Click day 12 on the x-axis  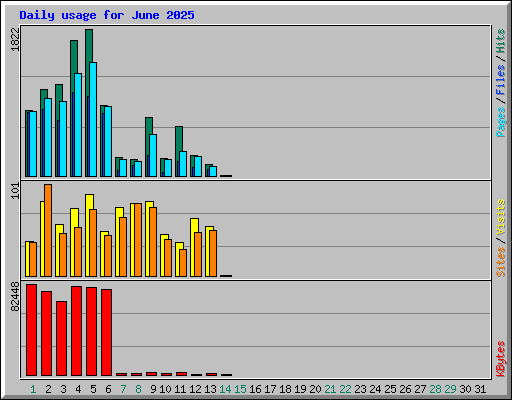tap(195, 389)
